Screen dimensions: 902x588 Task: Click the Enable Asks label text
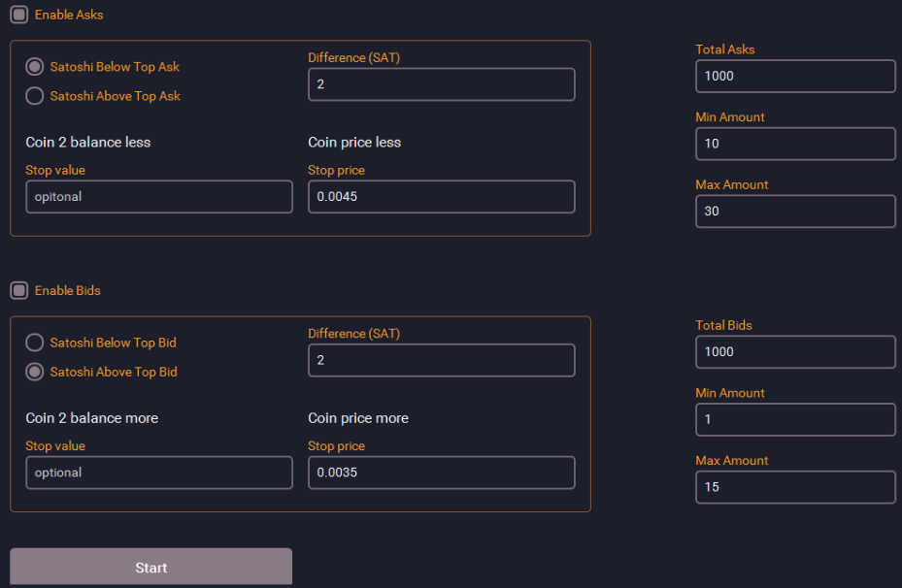tap(69, 15)
